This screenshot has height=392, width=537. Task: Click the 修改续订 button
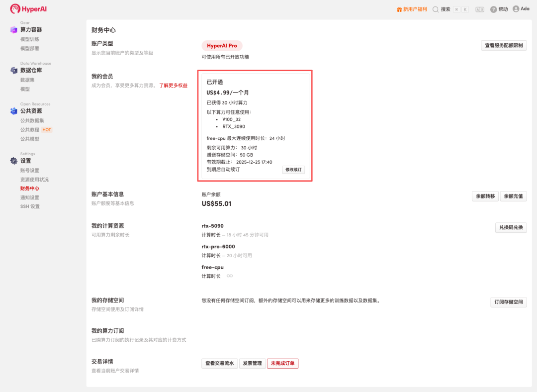point(293,170)
